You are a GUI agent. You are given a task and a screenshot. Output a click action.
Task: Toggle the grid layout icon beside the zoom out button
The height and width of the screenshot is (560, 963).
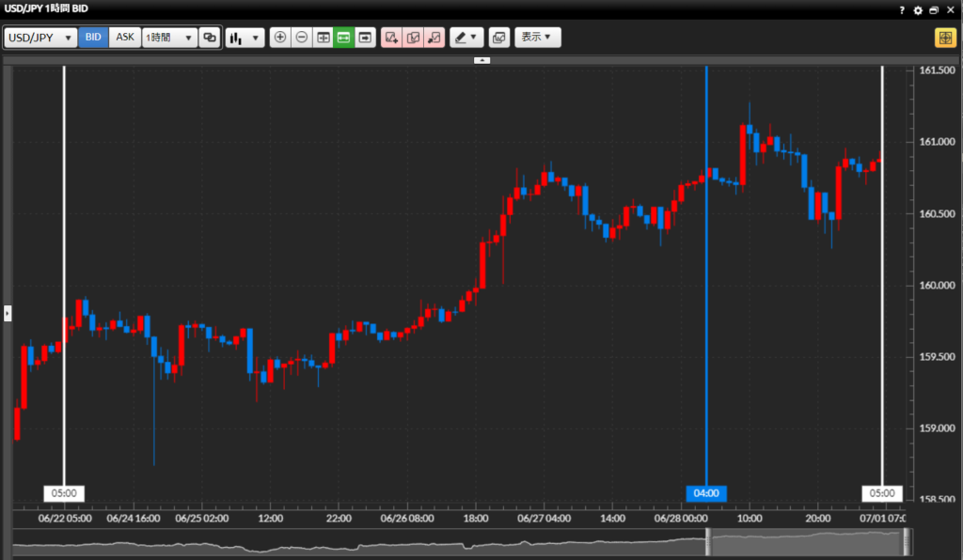pos(323,38)
